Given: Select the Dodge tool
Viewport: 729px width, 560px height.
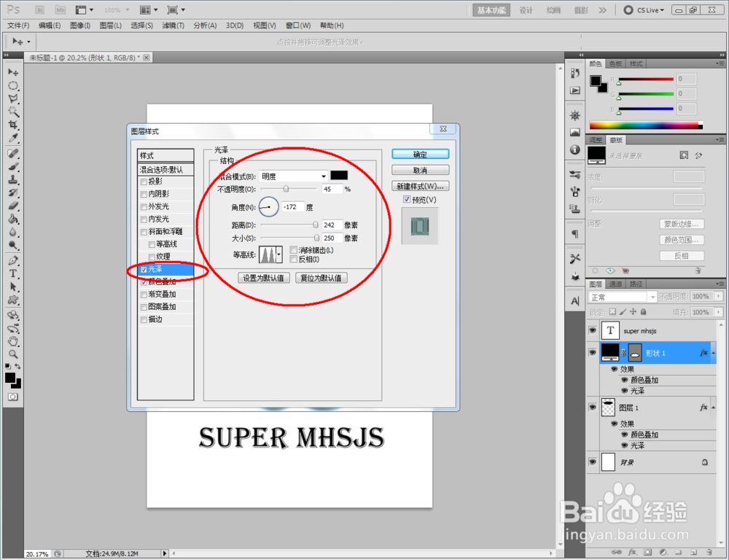Looking at the screenshot, I should pyautogui.click(x=13, y=245).
